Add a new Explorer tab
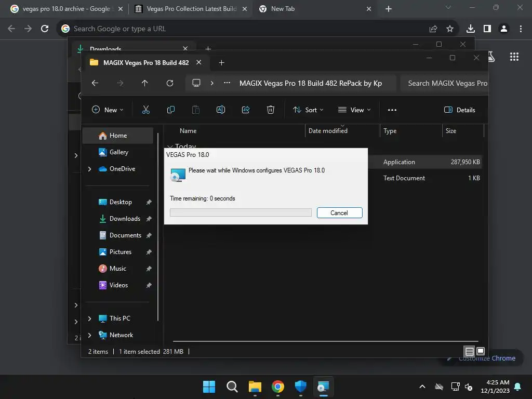Viewport: 532px width, 399px height. (221, 63)
